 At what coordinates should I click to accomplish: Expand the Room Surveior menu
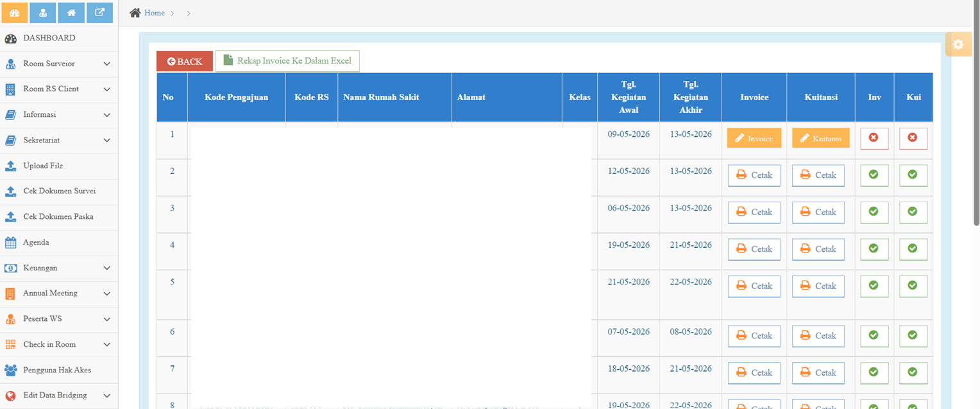click(x=59, y=64)
